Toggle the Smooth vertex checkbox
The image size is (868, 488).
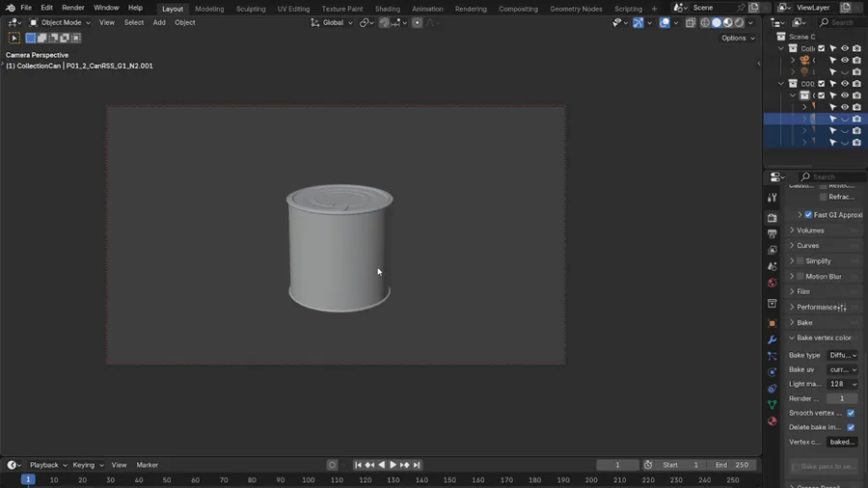pos(851,413)
